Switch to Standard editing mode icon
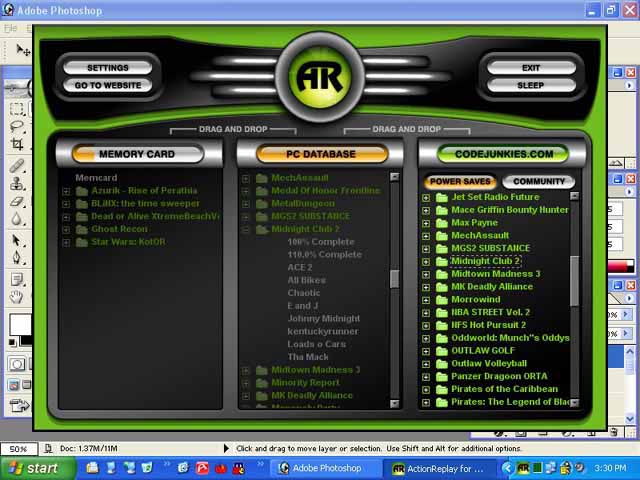 (17, 364)
